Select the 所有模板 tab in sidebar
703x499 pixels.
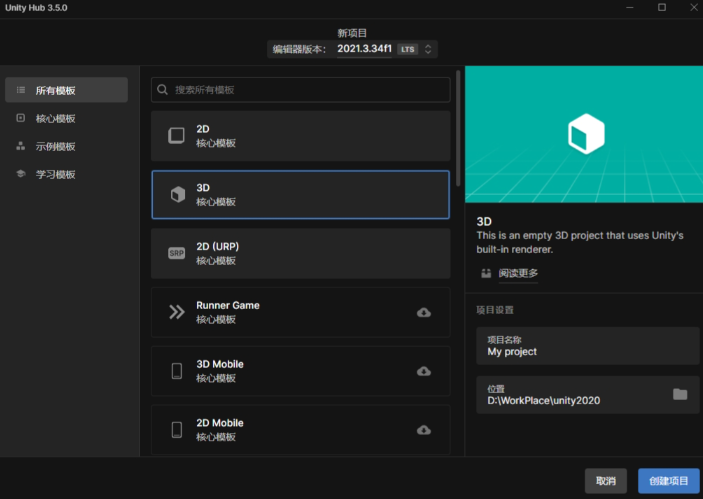coord(66,90)
